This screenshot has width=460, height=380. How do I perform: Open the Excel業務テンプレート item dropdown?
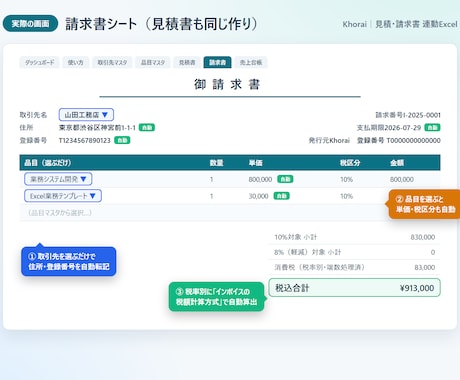(63, 196)
